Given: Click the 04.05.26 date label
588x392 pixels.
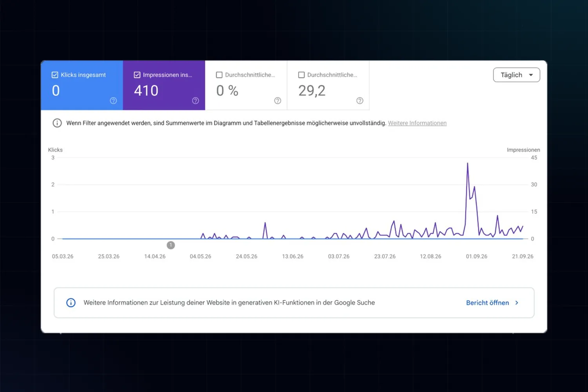Looking at the screenshot, I should pyautogui.click(x=200, y=256).
